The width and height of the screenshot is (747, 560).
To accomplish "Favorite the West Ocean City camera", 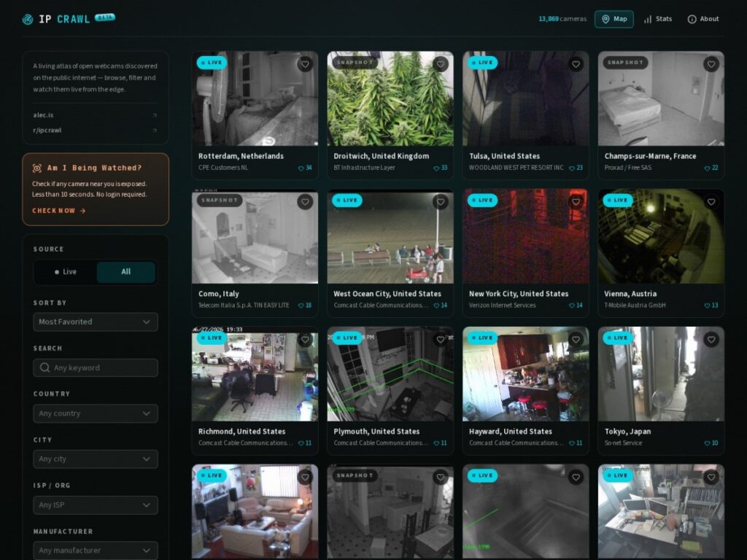I will (440, 202).
